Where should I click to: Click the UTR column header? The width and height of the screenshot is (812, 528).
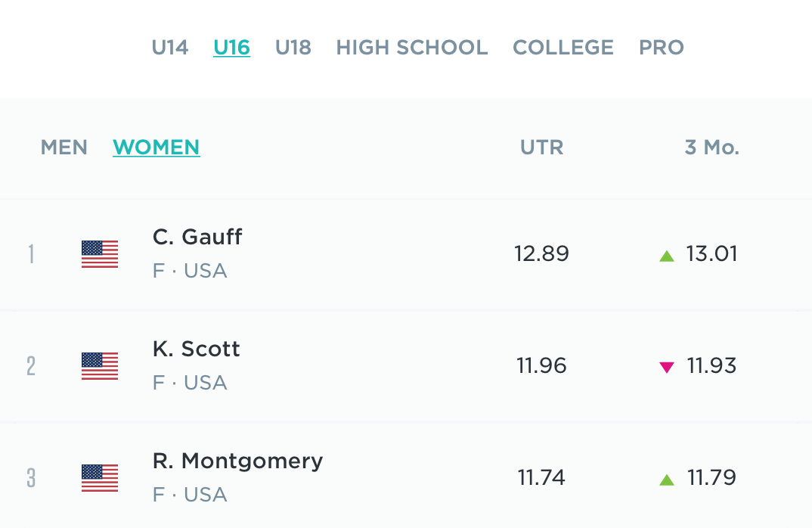tap(542, 147)
